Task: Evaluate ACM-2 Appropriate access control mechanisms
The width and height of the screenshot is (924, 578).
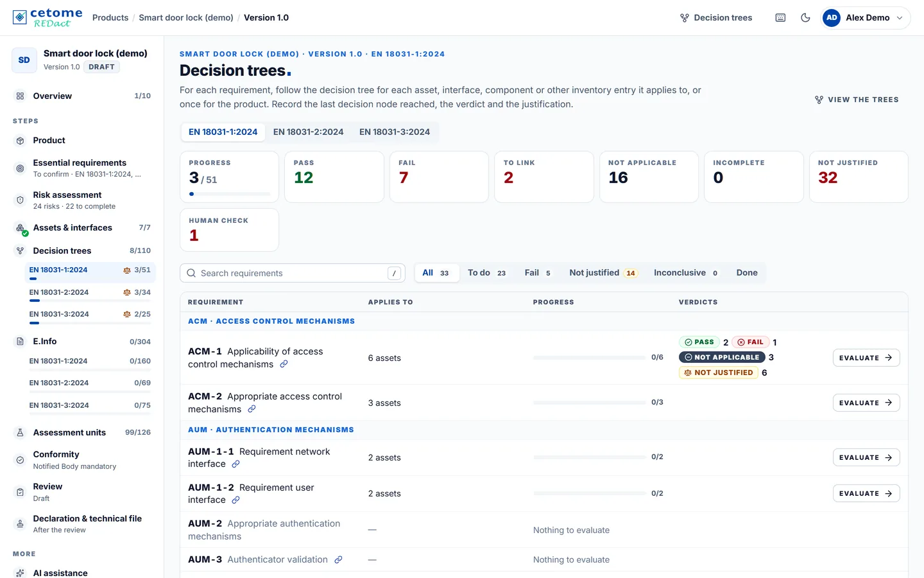Action: [x=866, y=403]
